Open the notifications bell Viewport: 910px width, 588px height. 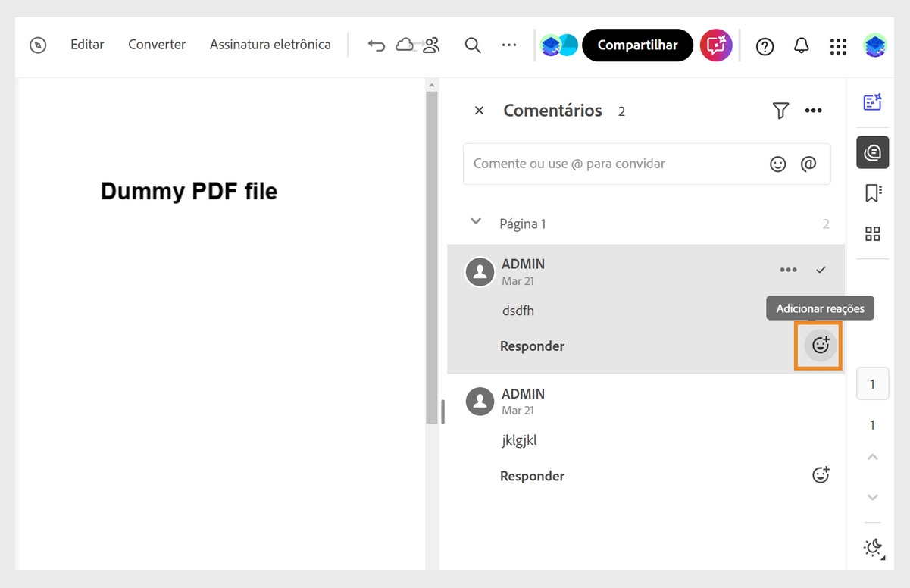click(801, 45)
